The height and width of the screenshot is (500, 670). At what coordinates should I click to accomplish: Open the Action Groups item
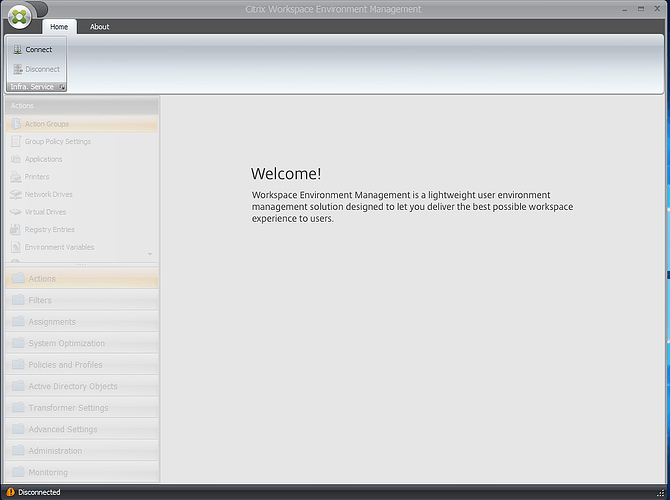47,124
